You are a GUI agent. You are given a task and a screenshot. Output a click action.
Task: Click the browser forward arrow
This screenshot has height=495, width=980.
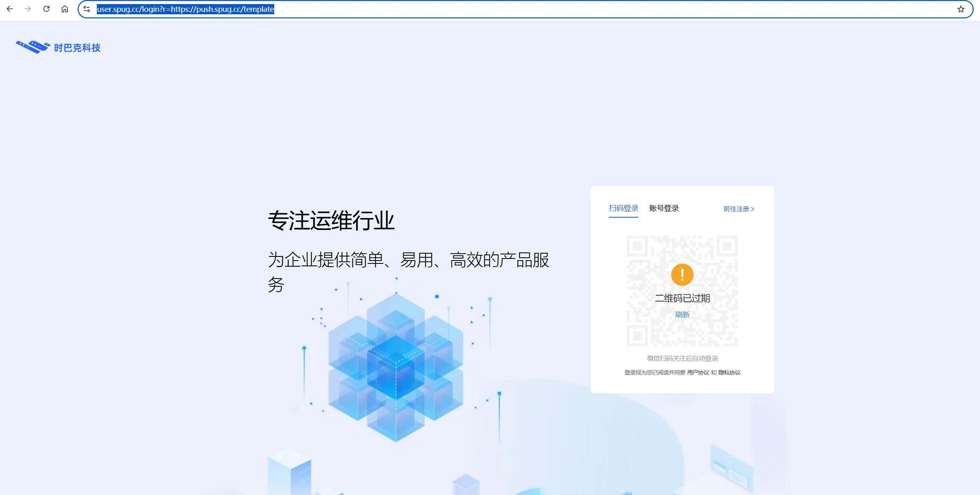click(x=28, y=9)
